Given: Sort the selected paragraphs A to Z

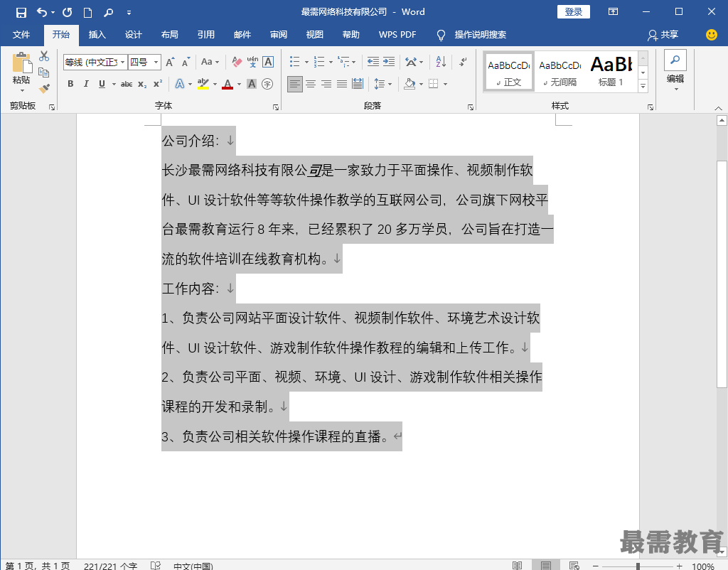Looking at the screenshot, I should point(441,62).
